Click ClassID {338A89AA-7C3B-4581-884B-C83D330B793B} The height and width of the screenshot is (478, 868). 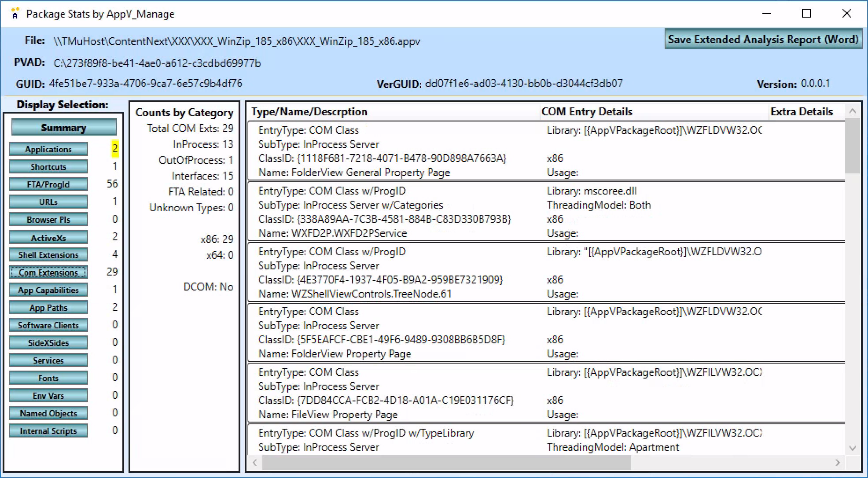click(x=384, y=219)
